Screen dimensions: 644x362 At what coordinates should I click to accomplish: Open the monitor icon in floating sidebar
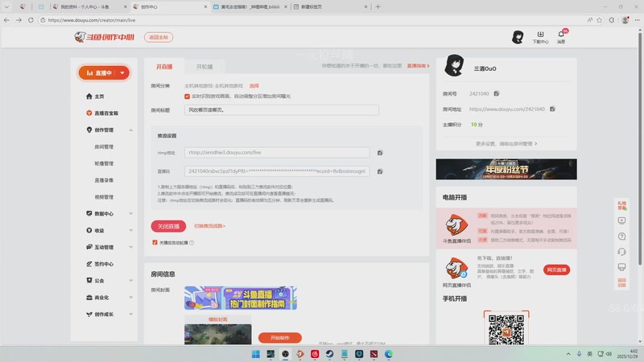click(x=621, y=267)
